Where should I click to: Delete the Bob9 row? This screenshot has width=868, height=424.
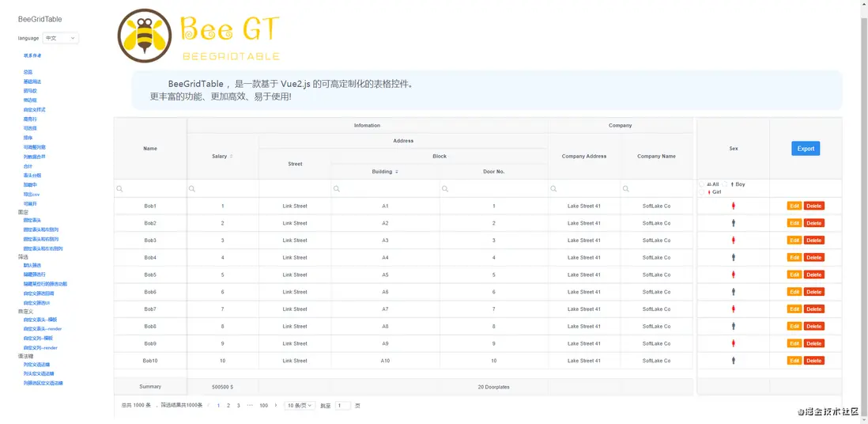coord(813,343)
